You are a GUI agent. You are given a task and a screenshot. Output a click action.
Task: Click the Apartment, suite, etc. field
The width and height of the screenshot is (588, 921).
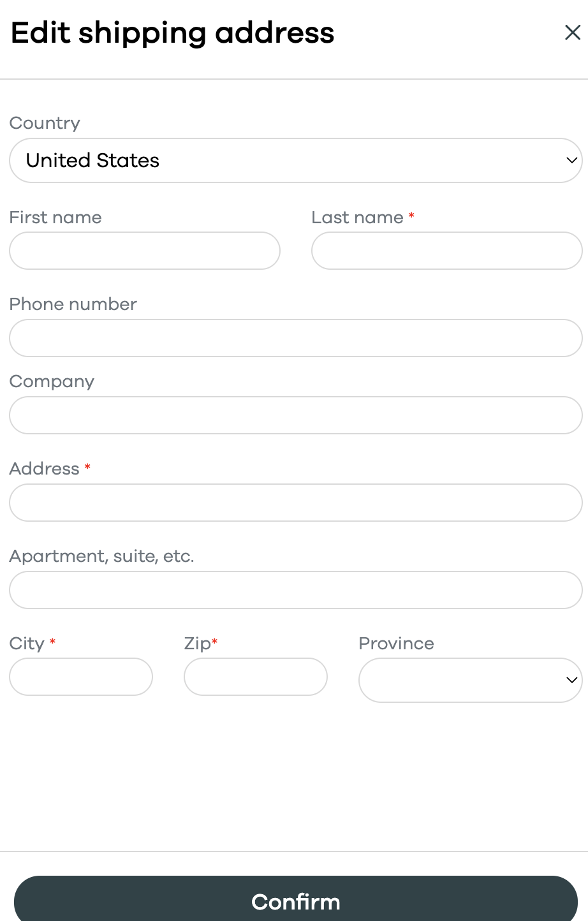point(295,590)
